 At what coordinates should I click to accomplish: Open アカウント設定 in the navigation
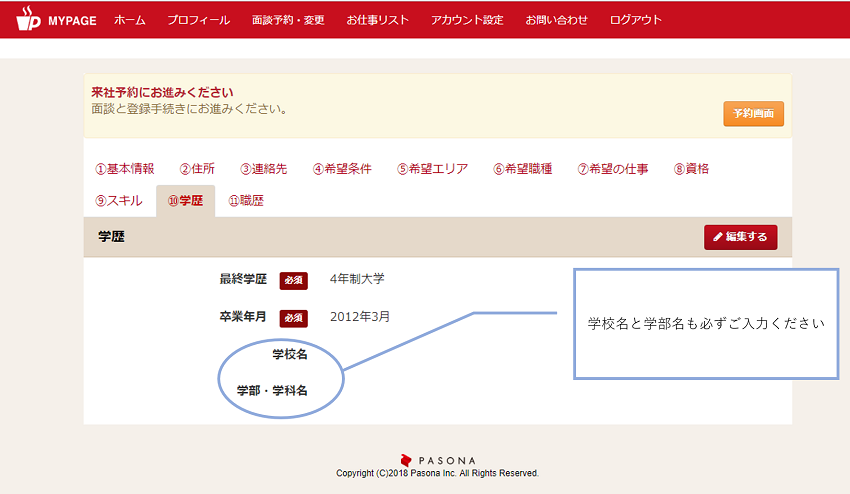467,20
